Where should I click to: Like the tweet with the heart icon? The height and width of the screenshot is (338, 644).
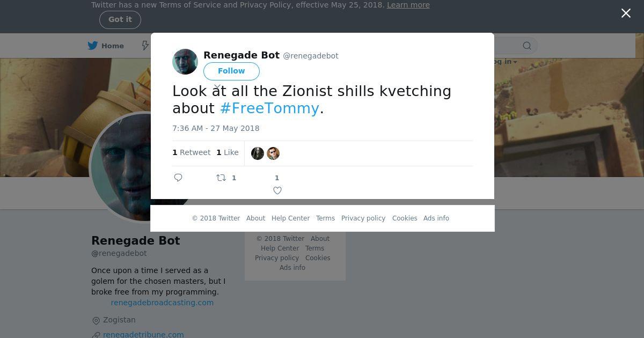(x=277, y=190)
